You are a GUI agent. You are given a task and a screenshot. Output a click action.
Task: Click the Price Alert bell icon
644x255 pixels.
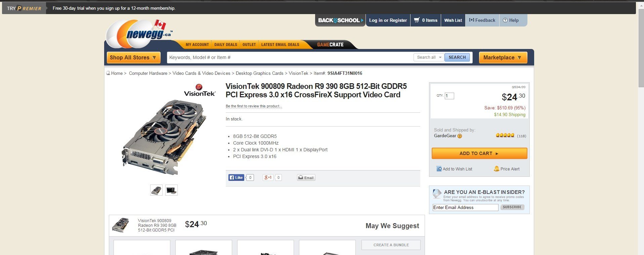point(497,169)
